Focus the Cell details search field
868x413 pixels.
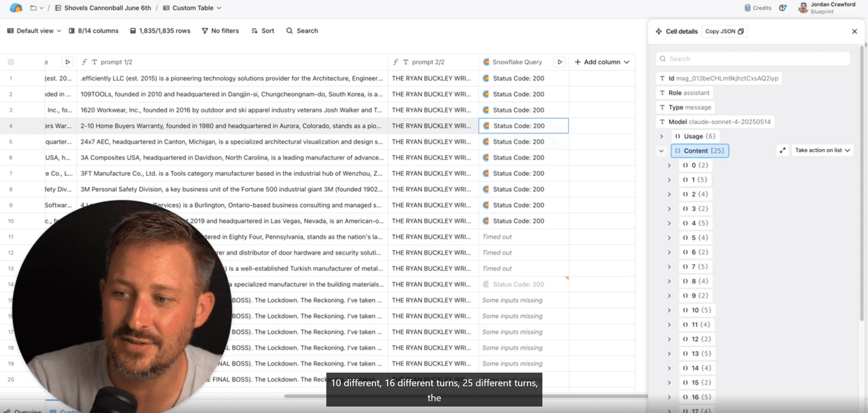(753, 59)
